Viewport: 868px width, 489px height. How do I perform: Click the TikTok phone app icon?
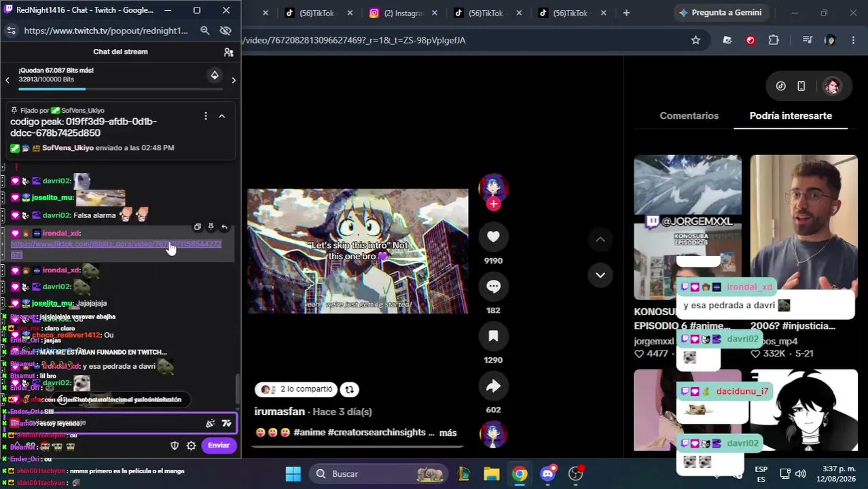coord(801,86)
